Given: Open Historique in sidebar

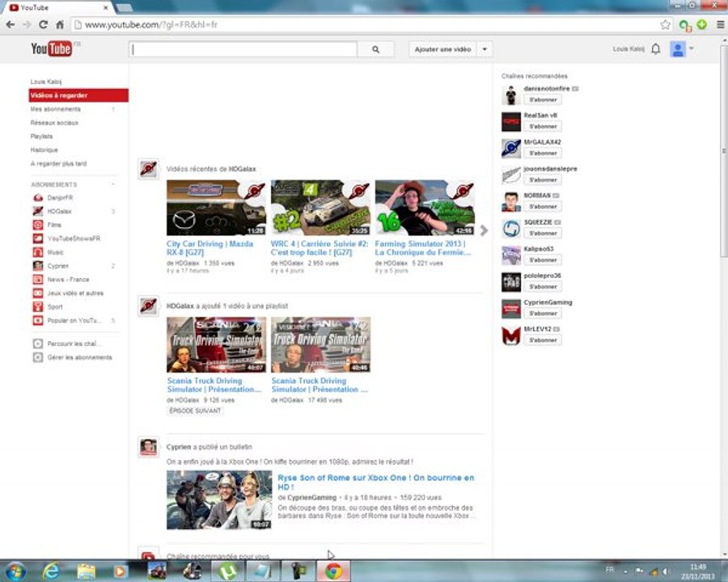Looking at the screenshot, I should 44,150.
